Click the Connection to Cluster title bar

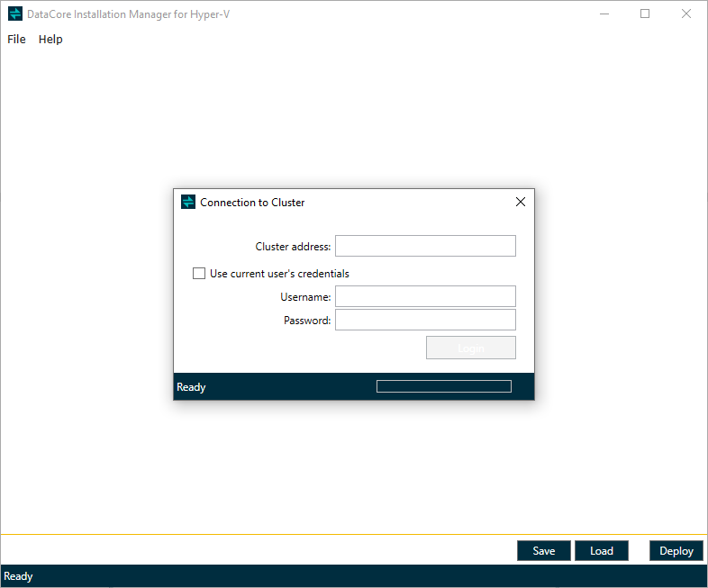coord(360,203)
